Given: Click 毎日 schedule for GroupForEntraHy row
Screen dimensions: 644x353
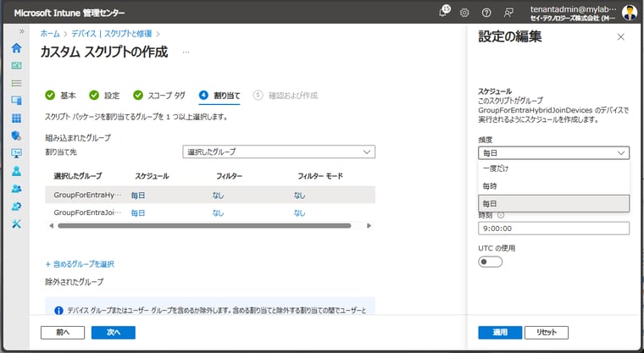Looking at the screenshot, I should pyautogui.click(x=138, y=196).
